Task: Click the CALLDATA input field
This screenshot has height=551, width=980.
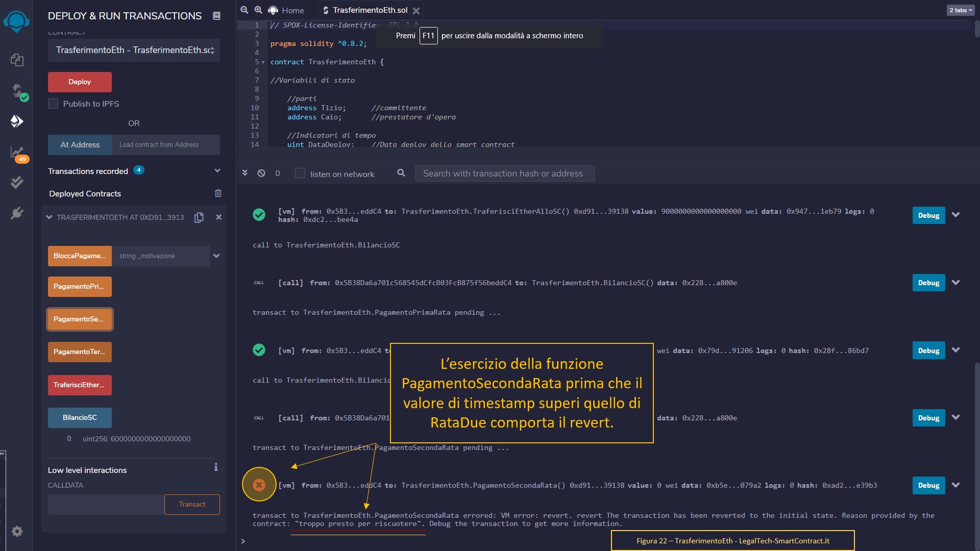Action: point(106,505)
